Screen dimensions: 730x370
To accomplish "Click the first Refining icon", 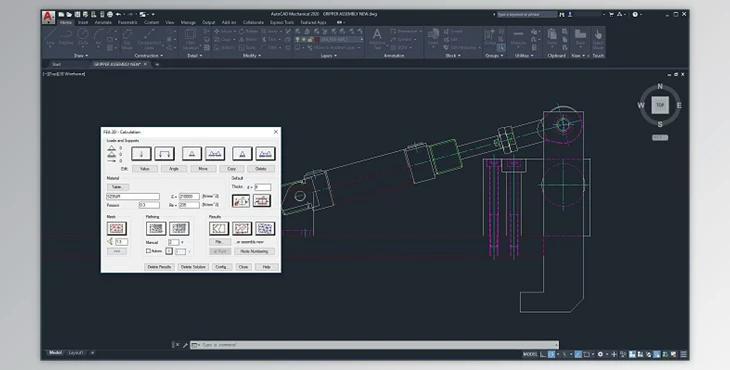I will [156, 229].
